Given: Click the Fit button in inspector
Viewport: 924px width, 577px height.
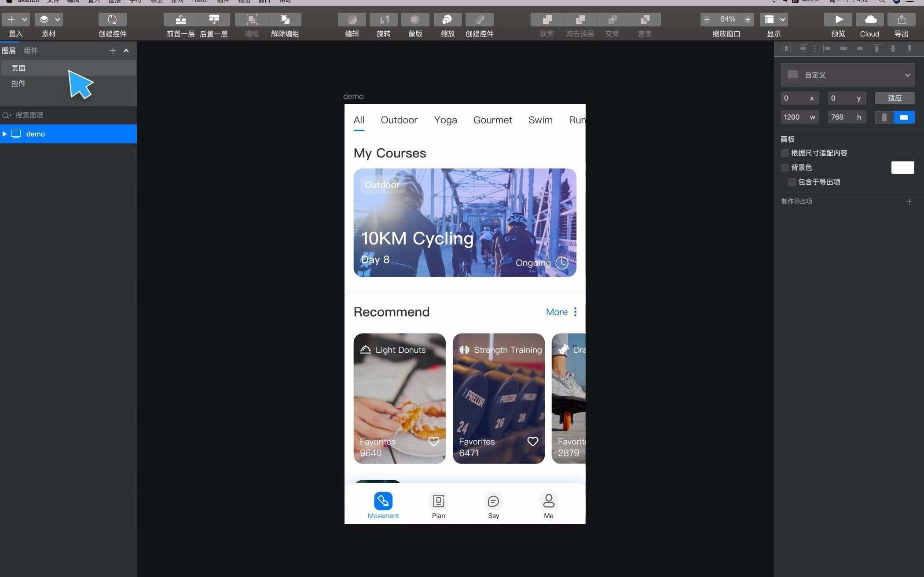Looking at the screenshot, I should 894,98.
